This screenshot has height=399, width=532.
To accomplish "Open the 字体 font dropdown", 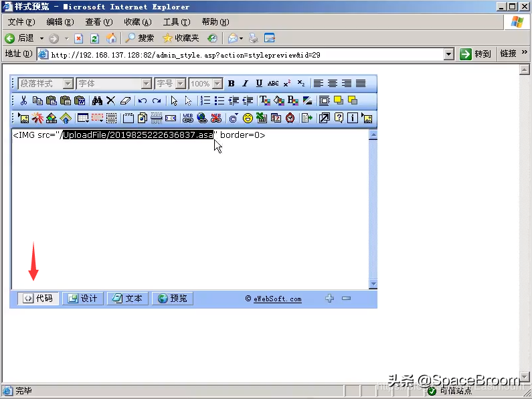I will click(114, 84).
